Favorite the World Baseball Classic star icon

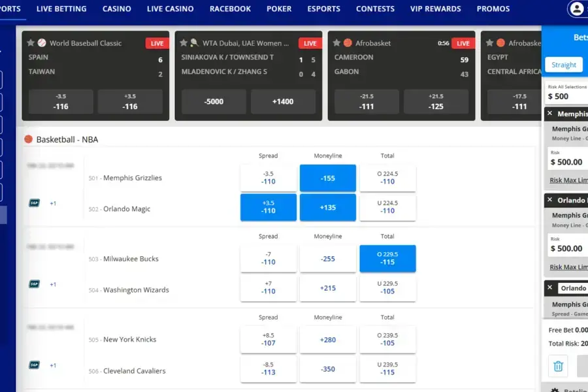tap(31, 42)
